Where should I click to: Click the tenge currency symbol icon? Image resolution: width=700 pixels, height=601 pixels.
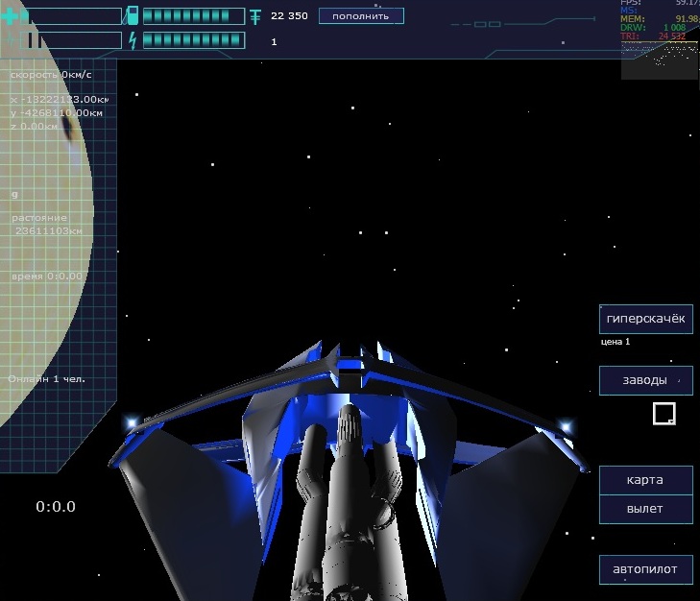[255, 16]
